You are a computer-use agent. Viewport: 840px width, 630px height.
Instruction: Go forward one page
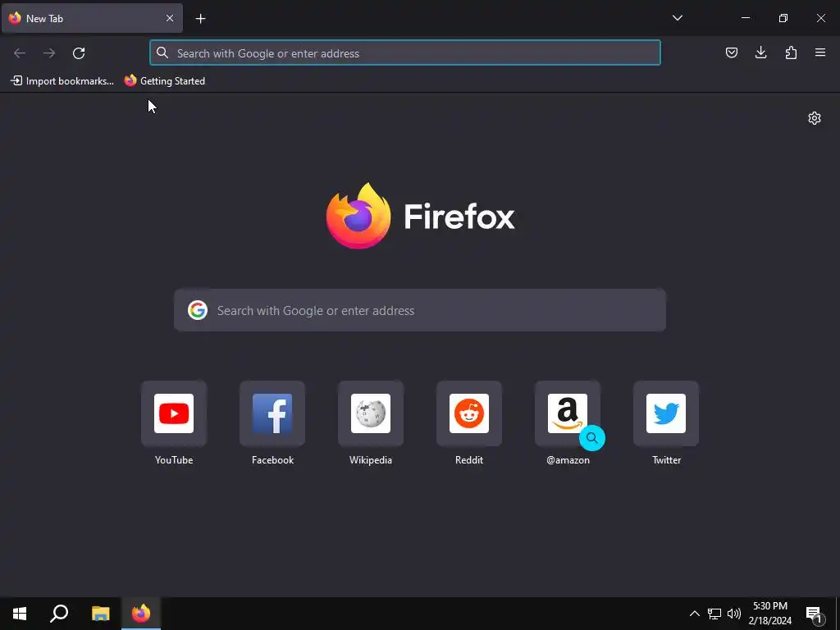(49, 53)
